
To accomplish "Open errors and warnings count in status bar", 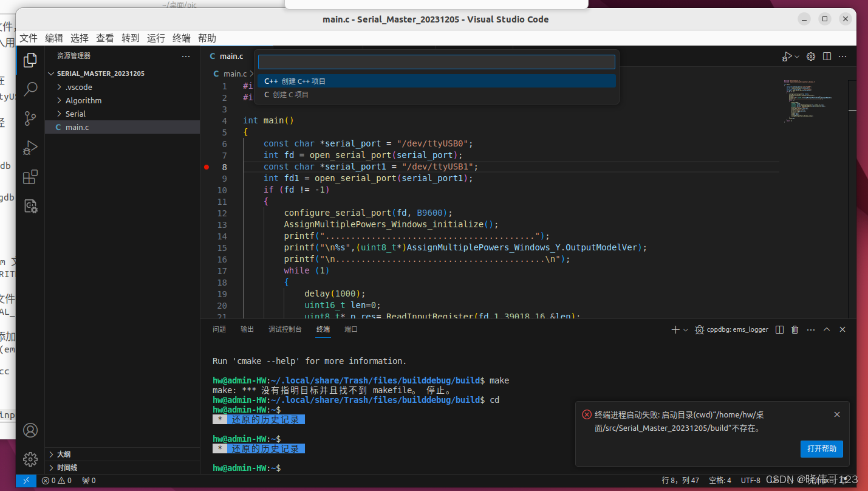I will tap(56, 481).
